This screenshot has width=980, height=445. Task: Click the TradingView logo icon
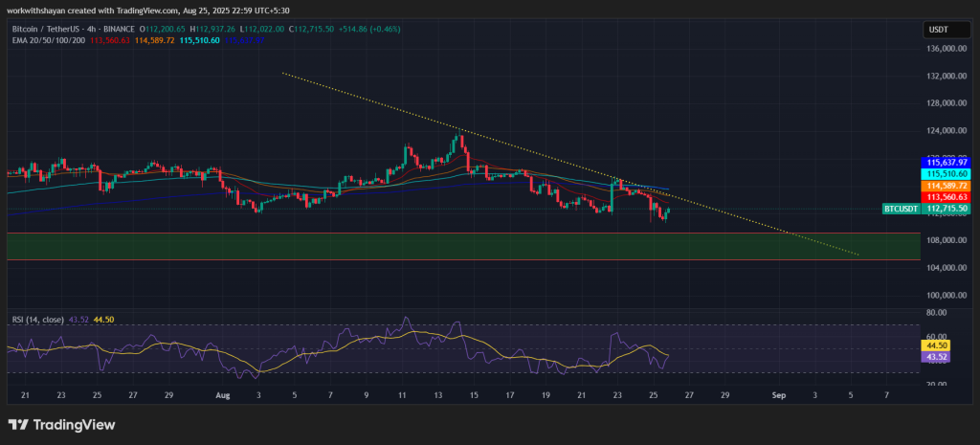coord(20,424)
